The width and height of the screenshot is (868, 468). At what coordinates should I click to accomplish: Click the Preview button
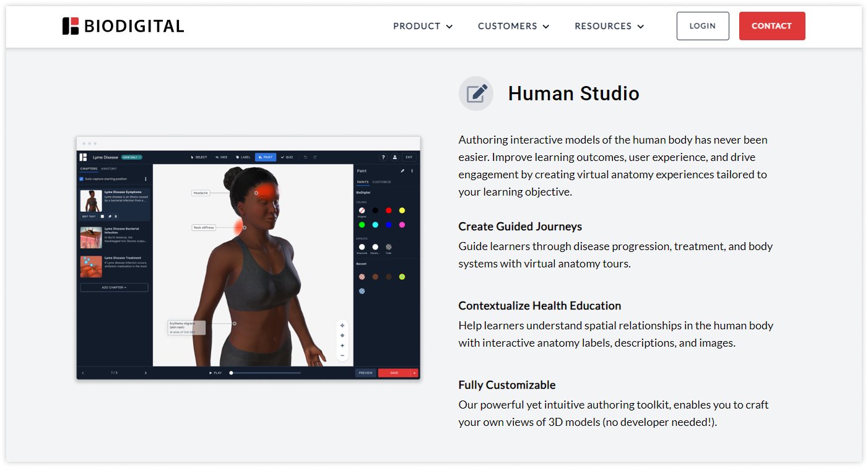[x=365, y=373]
